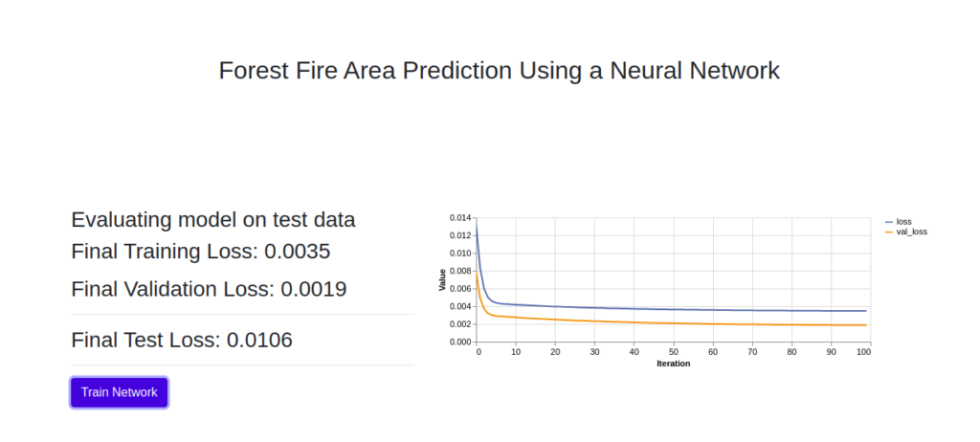Screen dimensions: 980x442
Task: Click the Final Test Loss text
Action: pos(182,340)
